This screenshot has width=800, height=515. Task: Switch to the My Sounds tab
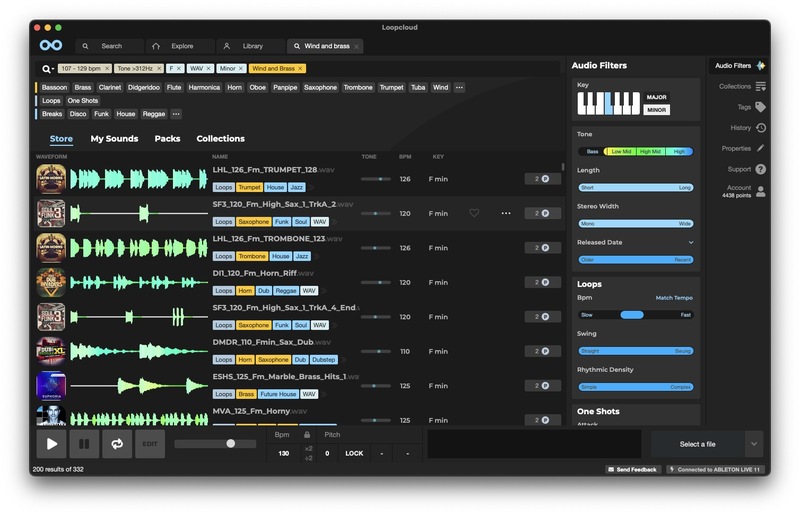(x=114, y=139)
